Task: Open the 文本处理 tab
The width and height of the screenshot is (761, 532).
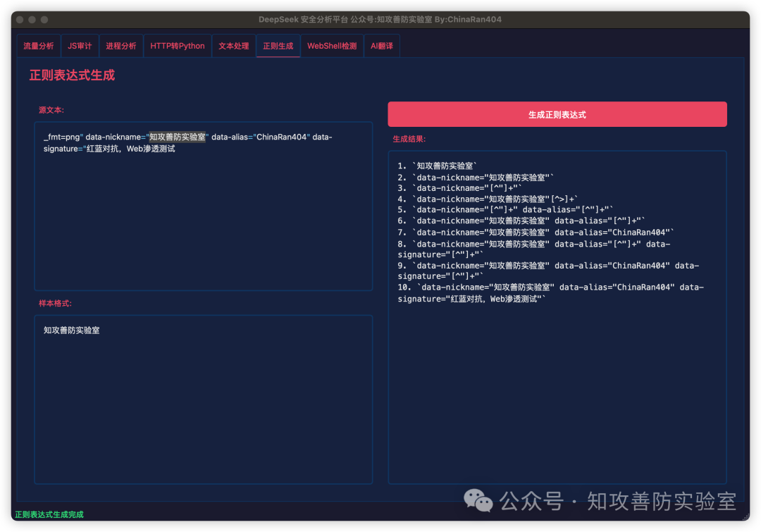Action: pos(234,46)
